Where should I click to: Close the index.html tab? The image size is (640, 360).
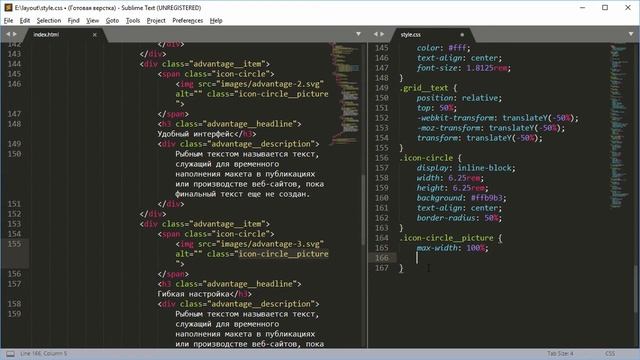coord(95,35)
